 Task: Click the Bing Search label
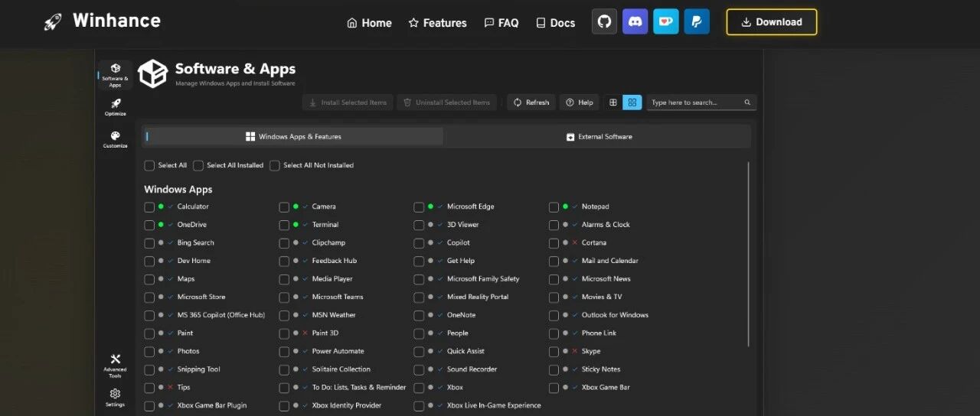coord(196,243)
